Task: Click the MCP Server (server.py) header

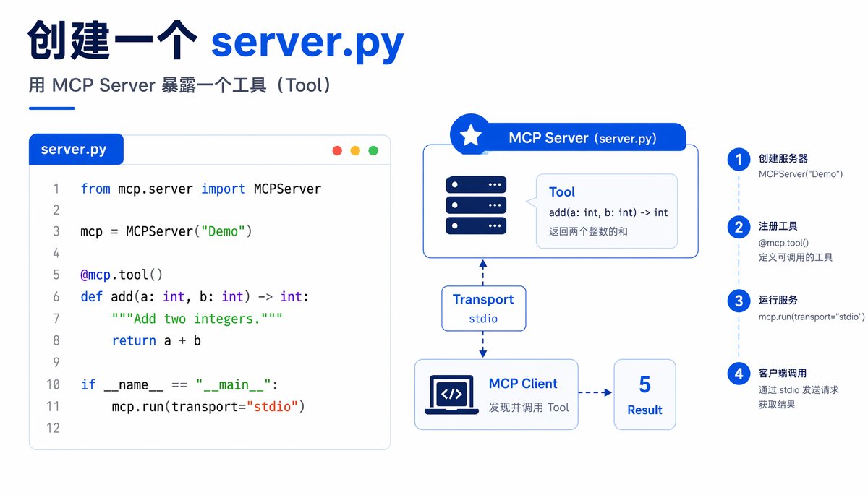Action: [582, 138]
